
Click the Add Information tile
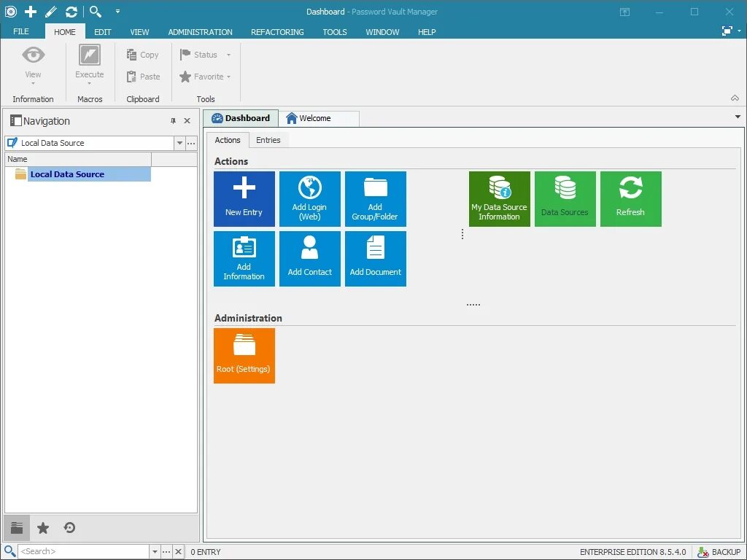point(244,259)
